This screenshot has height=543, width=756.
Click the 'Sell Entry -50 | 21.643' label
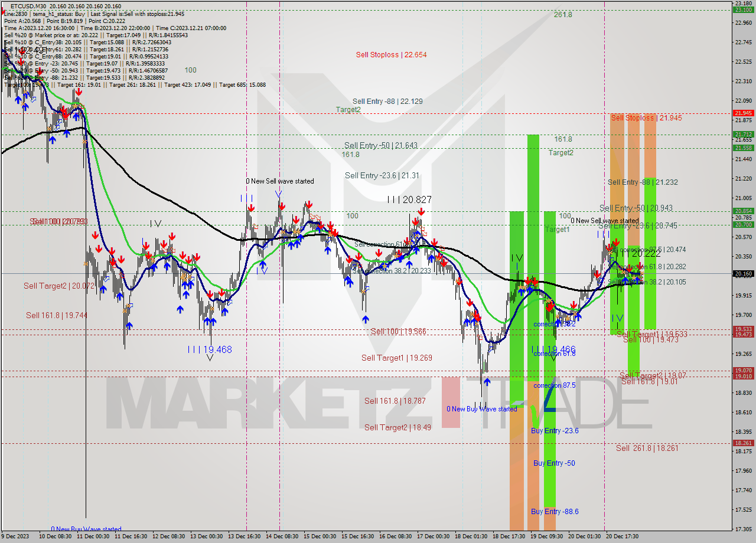pos(381,145)
